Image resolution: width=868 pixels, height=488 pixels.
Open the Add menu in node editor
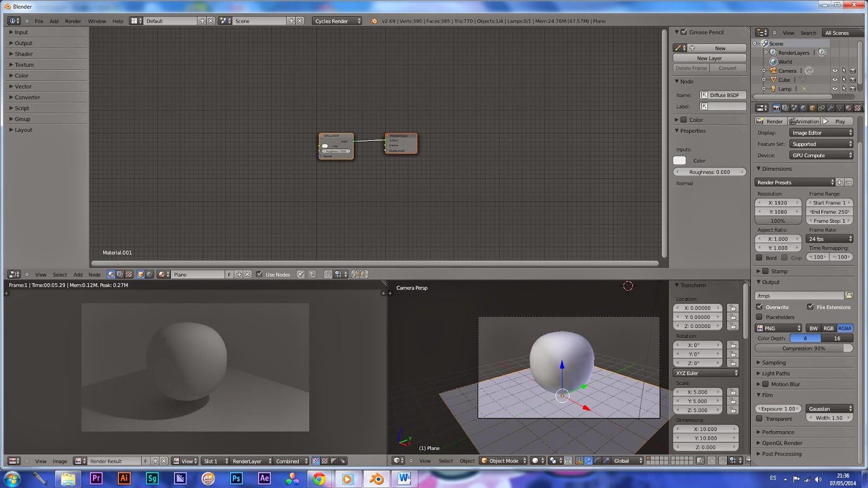coord(78,274)
